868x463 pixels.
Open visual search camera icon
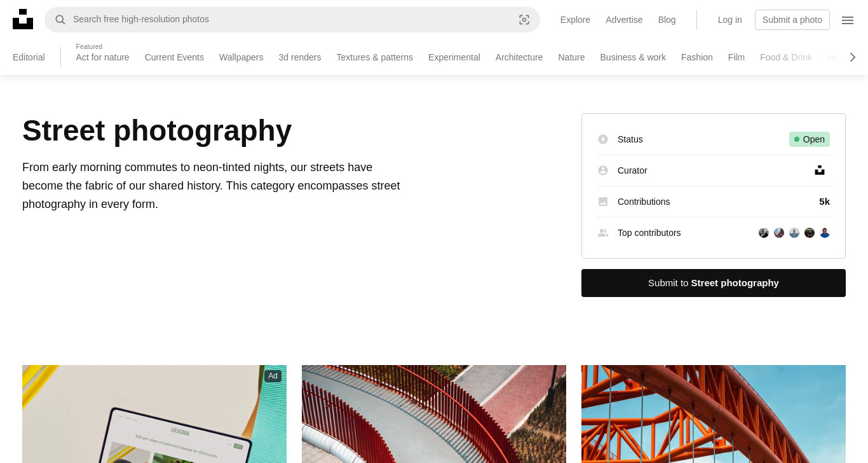pos(524,20)
